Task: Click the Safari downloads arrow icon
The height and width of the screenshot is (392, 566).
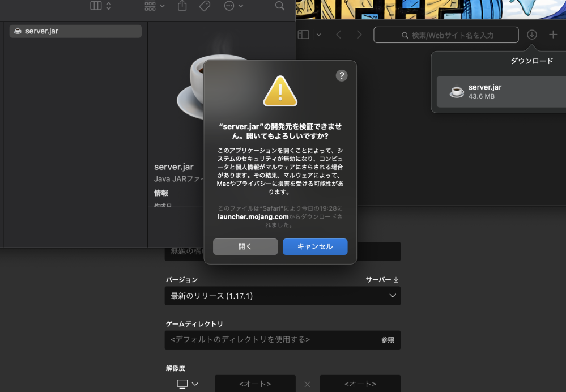Action: pos(531,35)
